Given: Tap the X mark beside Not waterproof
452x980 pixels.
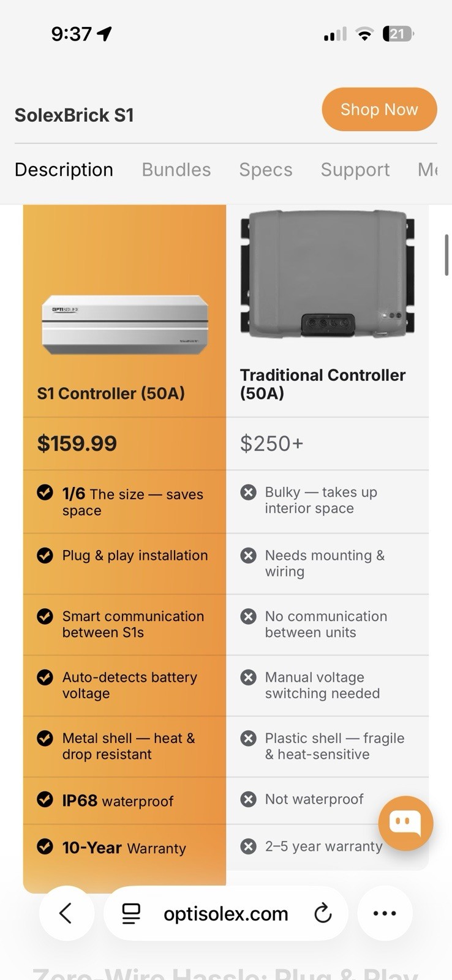Looking at the screenshot, I should click(248, 799).
